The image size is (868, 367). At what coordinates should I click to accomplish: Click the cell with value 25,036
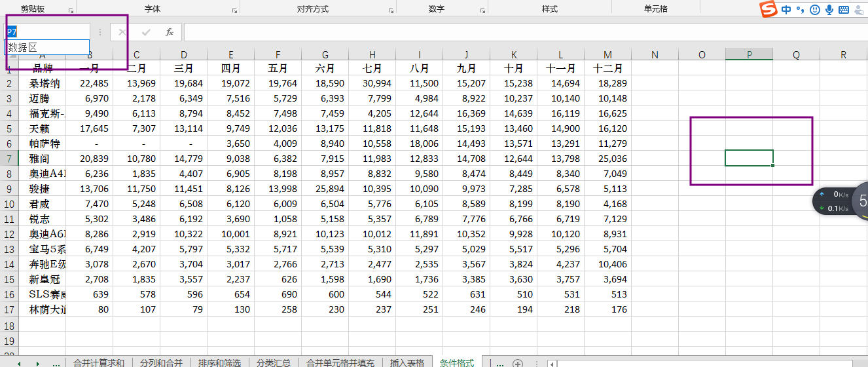(608, 159)
